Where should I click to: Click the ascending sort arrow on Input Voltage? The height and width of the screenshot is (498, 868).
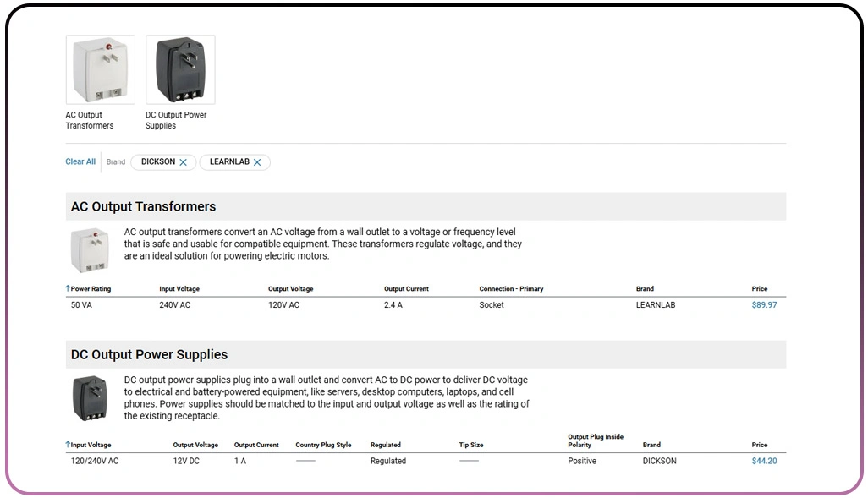pos(68,444)
